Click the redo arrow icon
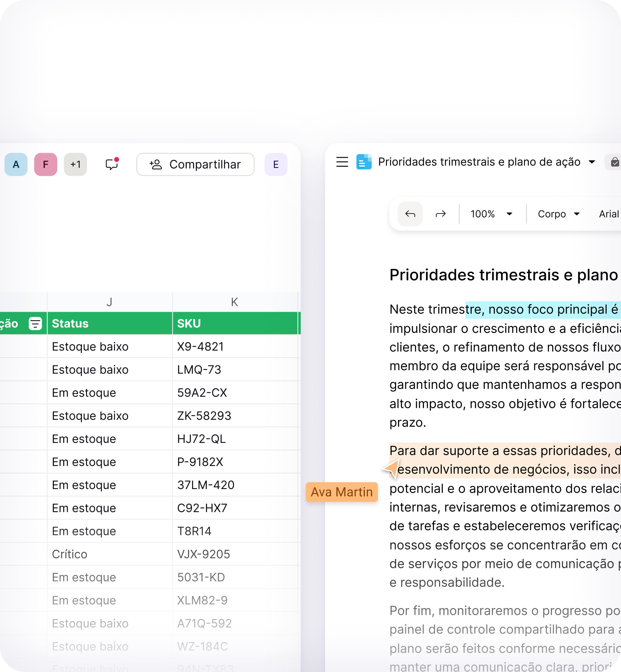The image size is (621, 672). click(440, 214)
